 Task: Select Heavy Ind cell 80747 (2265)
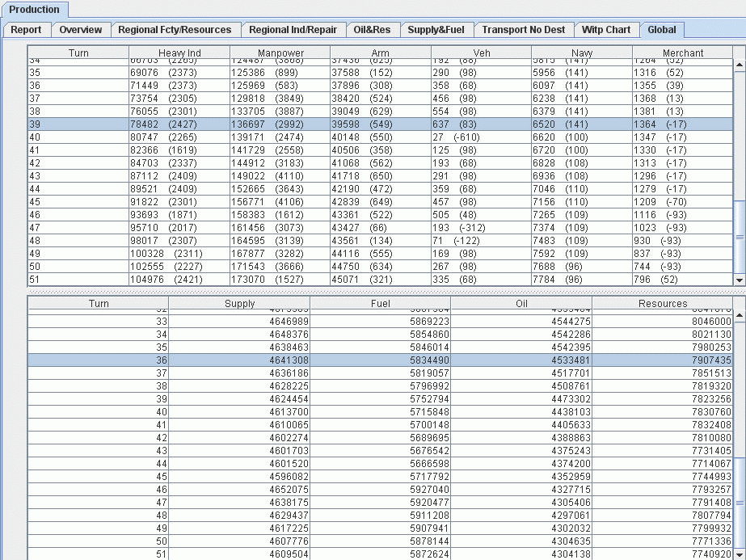179,137
